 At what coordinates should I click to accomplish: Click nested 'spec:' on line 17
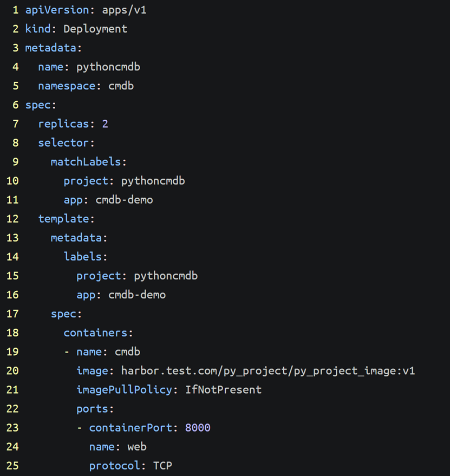point(67,314)
